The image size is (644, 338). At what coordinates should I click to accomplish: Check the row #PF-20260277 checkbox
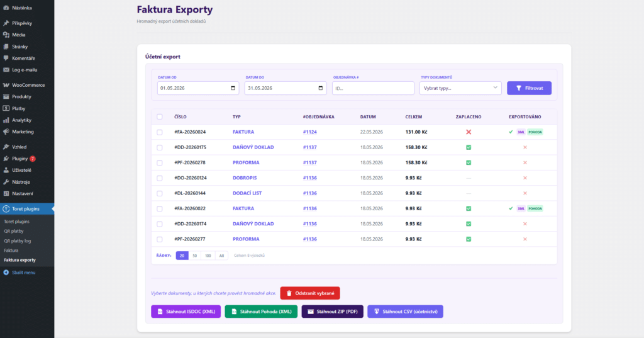160,239
